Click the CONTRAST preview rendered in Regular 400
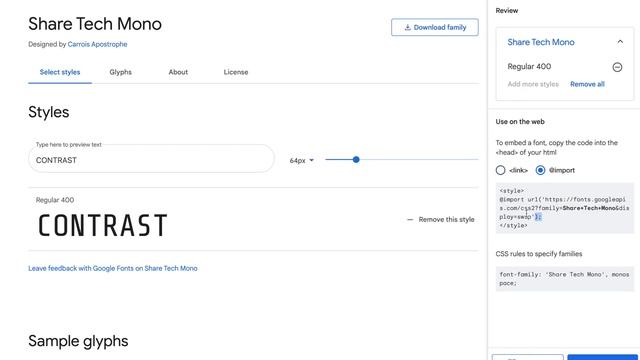640x360 pixels. pos(102,225)
